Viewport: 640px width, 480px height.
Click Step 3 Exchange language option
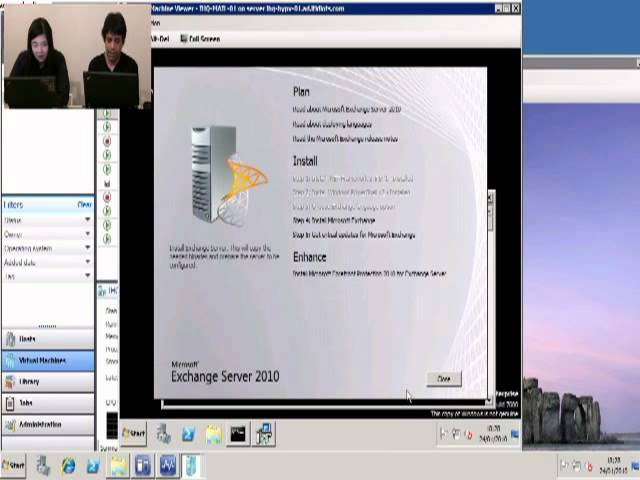344,207
